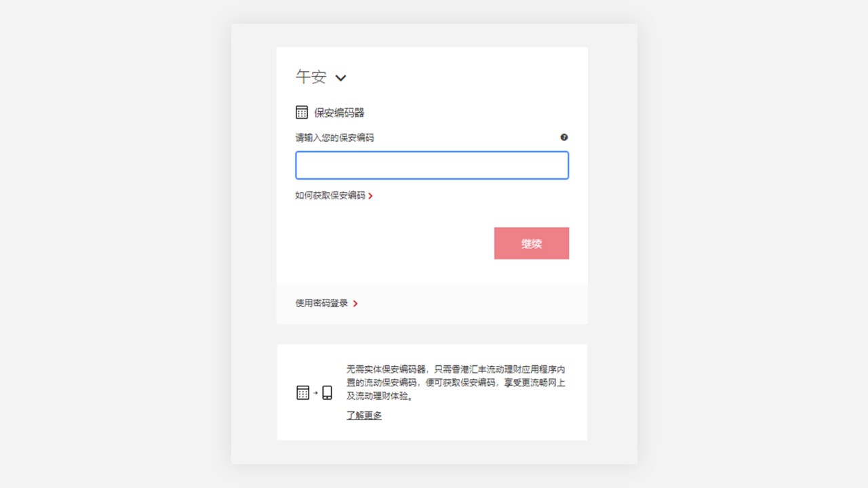The height and width of the screenshot is (488, 868).
Task: Click the gray footer strip around 使用密码登录
Action: tap(432, 304)
